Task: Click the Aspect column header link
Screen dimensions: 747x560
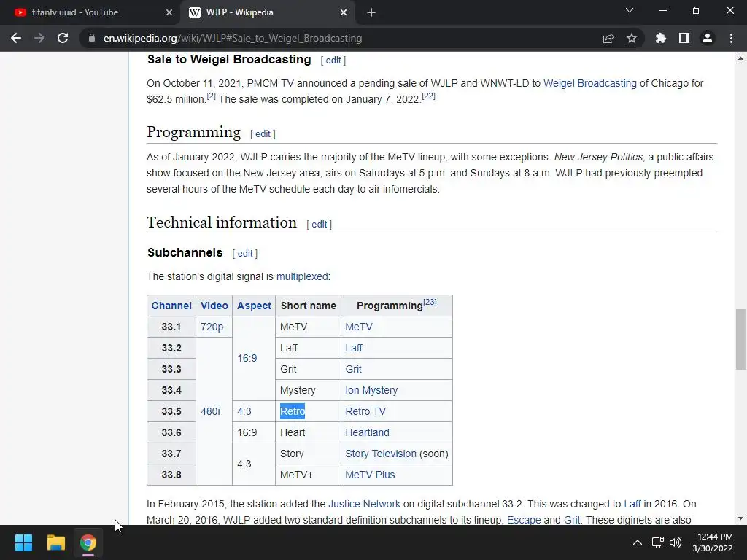Action: click(x=254, y=306)
